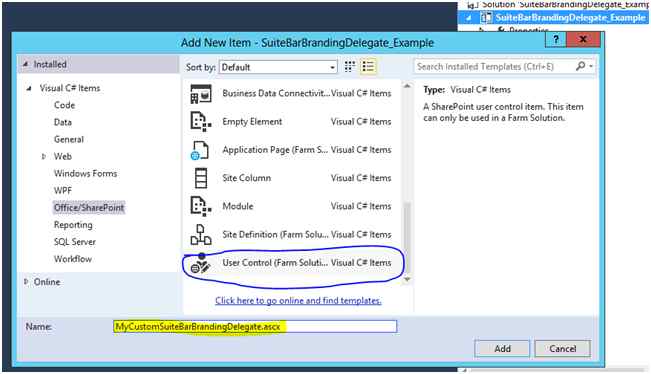This screenshot has height=374, width=651.
Task: Select the User Control template icon
Action: tap(201, 263)
